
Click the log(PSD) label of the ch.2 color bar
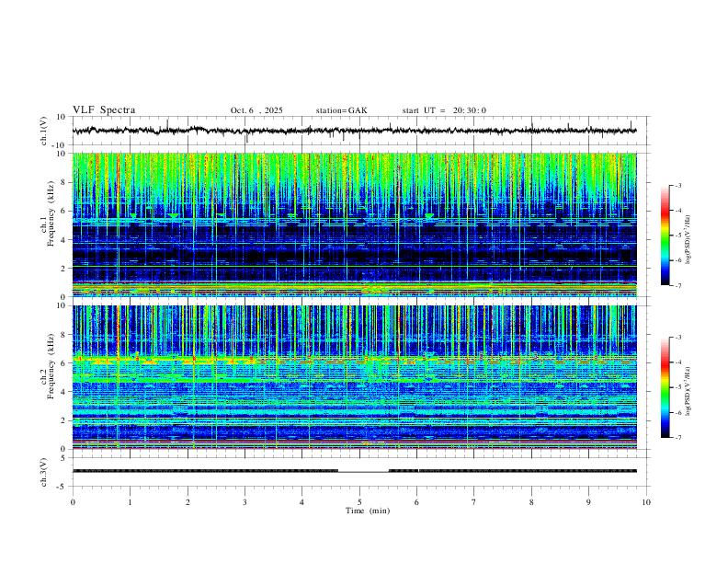click(688, 391)
